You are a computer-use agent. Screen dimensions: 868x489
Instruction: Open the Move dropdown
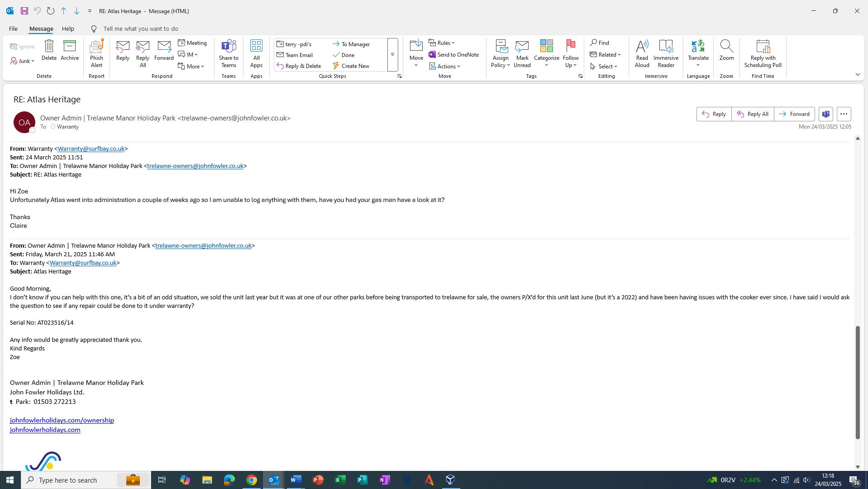(x=416, y=53)
